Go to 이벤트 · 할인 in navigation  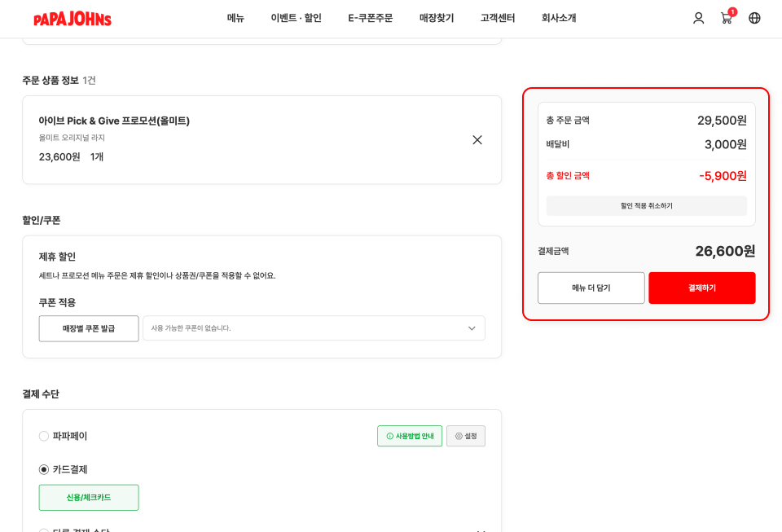[x=296, y=18]
